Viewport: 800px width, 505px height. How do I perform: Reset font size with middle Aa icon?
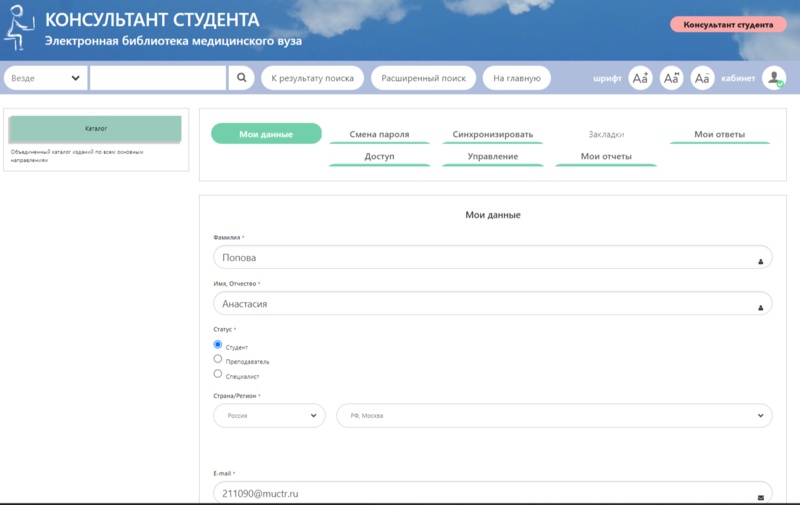point(672,78)
